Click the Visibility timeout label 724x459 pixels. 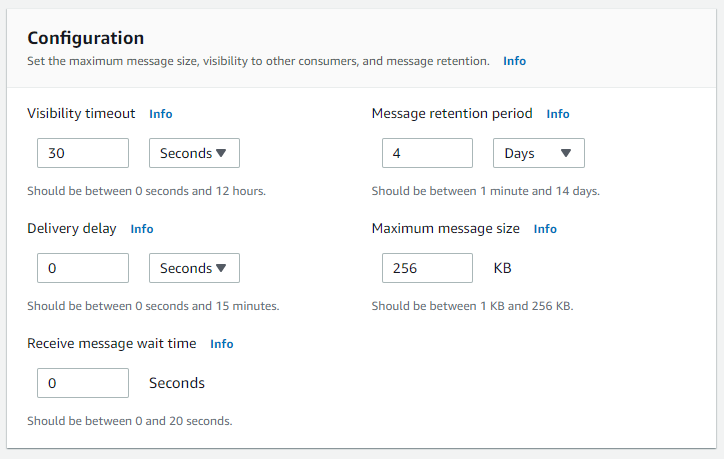point(81,114)
